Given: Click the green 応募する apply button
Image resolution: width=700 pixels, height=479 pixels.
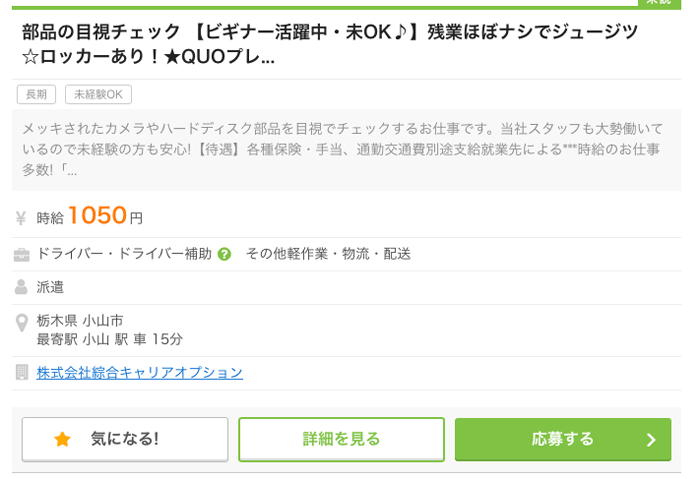Looking at the screenshot, I should 563,439.
